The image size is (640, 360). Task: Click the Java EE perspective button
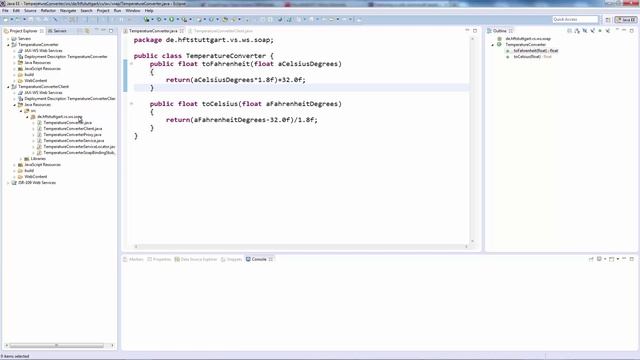[626, 20]
